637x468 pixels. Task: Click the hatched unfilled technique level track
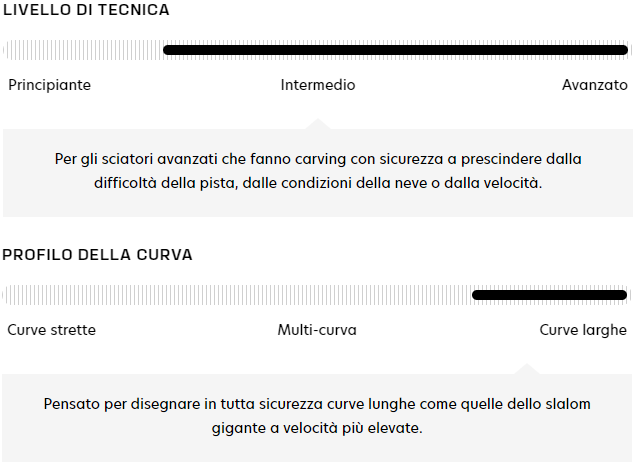tap(82, 49)
